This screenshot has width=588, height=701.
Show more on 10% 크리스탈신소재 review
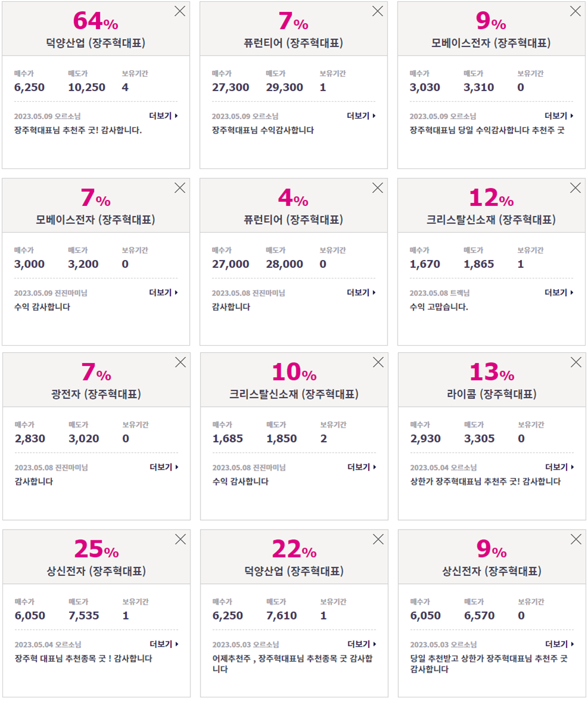[x=362, y=467]
